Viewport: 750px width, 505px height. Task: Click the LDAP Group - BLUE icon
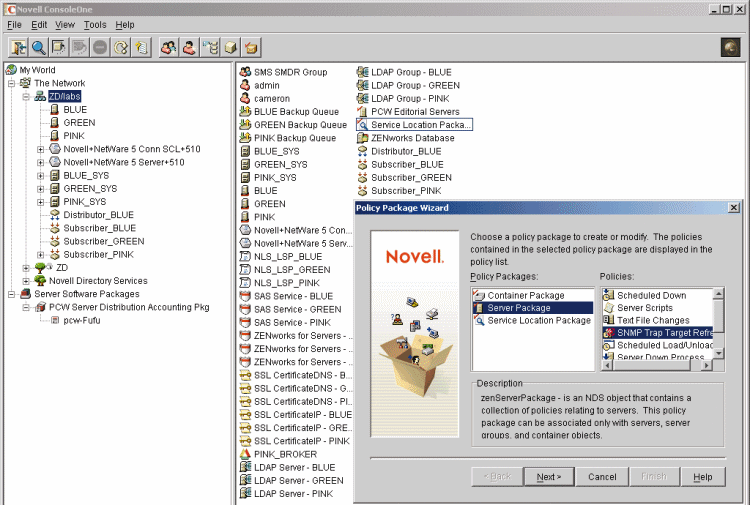362,72
